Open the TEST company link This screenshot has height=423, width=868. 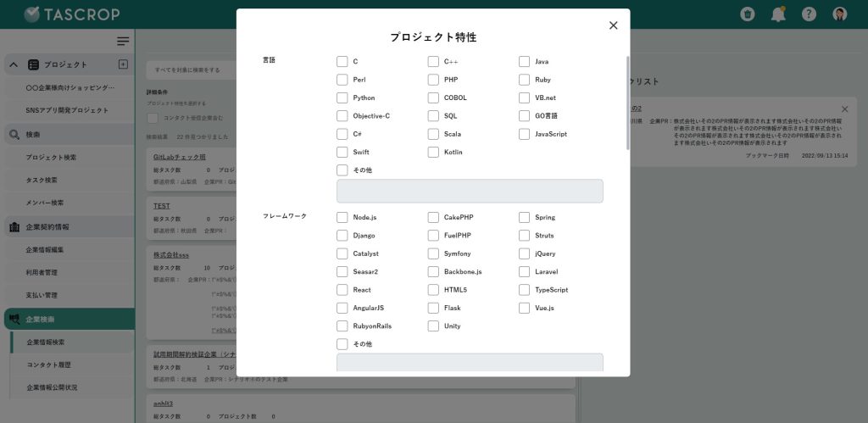tap(162, 206)
